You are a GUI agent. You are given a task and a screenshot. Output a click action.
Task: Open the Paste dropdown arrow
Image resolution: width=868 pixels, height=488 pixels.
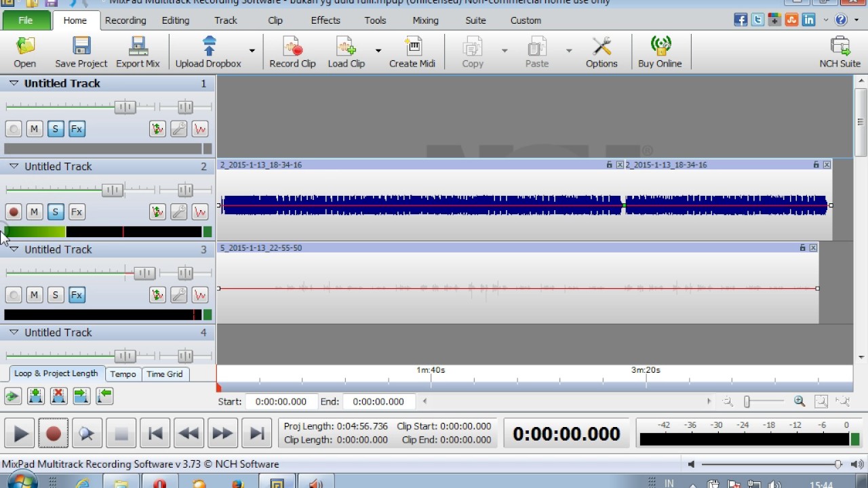pos(569,51)
